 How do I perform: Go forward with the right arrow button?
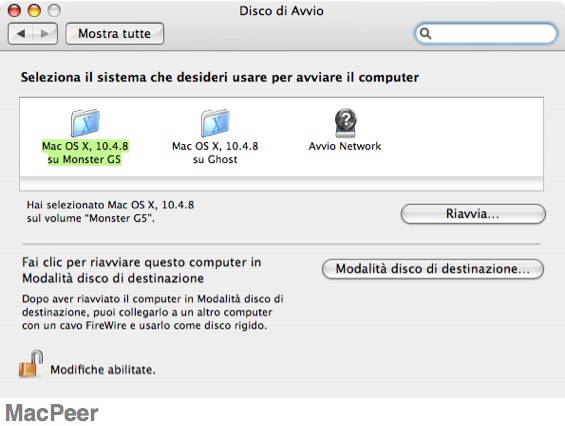(45, 34)
